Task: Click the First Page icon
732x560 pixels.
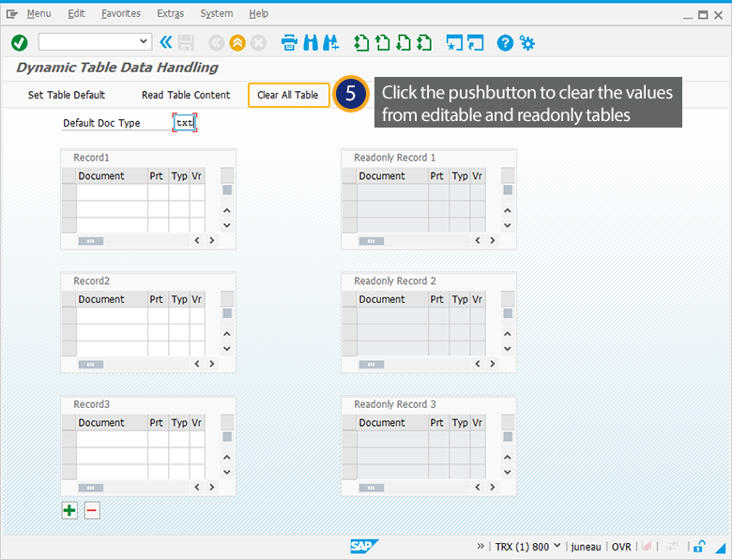Action: pos(361,43)
